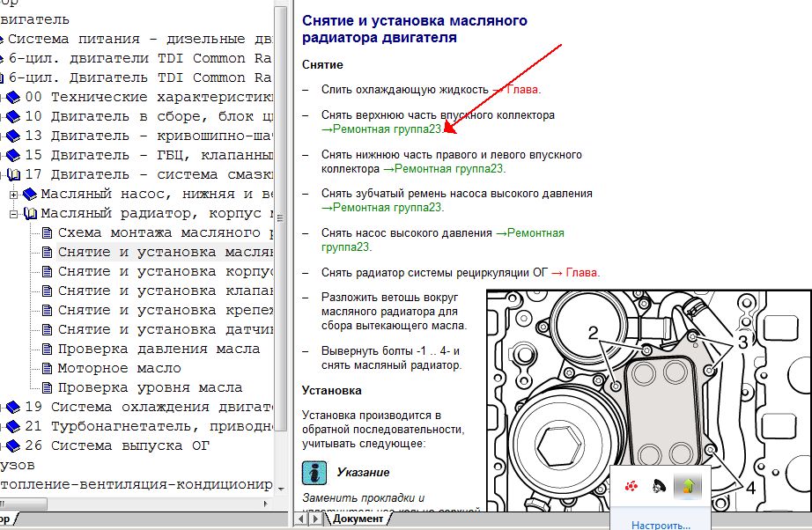
Task: Click book icon beside Масляный насос
Action: (30, 194)
